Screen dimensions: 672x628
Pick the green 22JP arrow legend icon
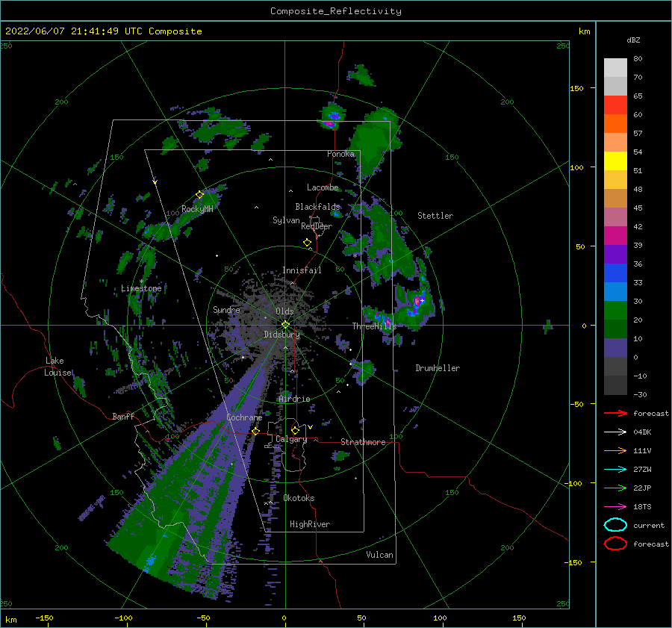(615, 488)
